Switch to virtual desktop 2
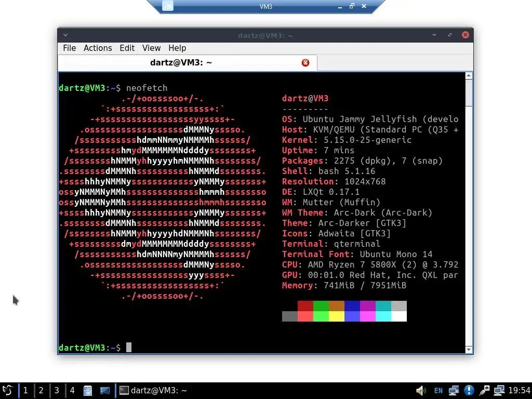This screenshot has height=399, width=532. pos(41,390)
